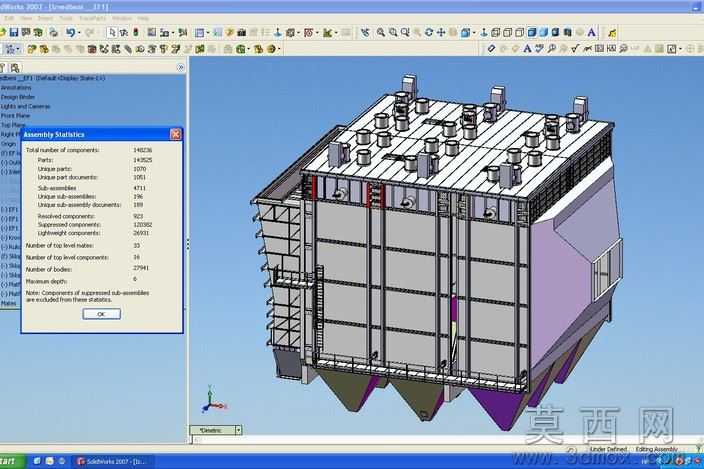
Task: Click the Zoom to Area magnifier icon
Action: [393, 32]
